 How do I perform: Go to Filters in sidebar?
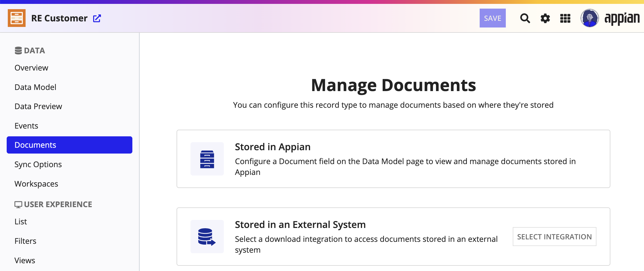pyautogui.click(x=25, y=241)
